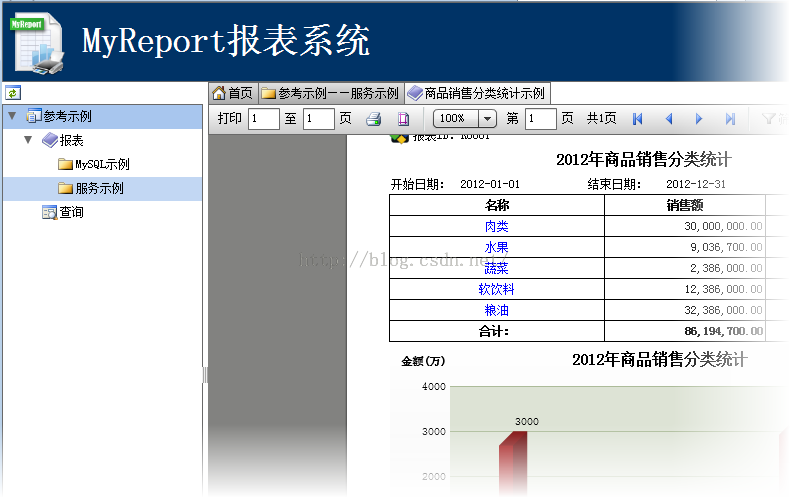Click the panel splitter collapse handle
Image resolution: width=790 pixels, height=498 pixels.
205,375
